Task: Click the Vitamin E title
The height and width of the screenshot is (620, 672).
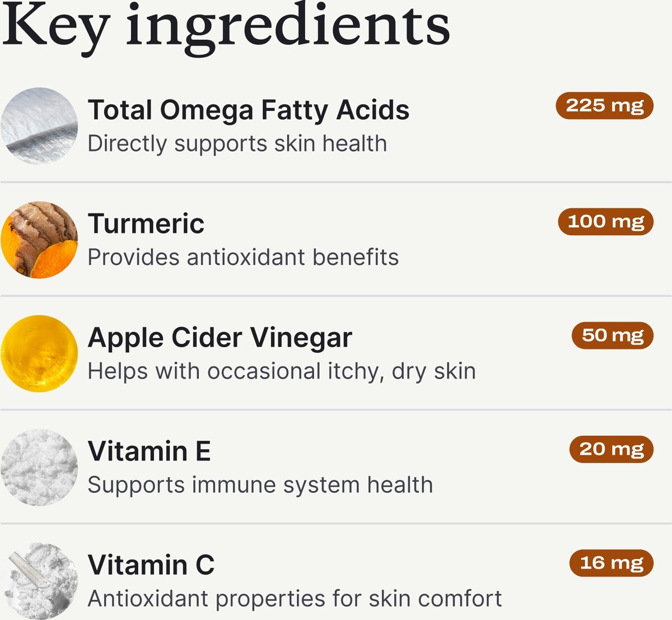Action: tap(150, 451)
